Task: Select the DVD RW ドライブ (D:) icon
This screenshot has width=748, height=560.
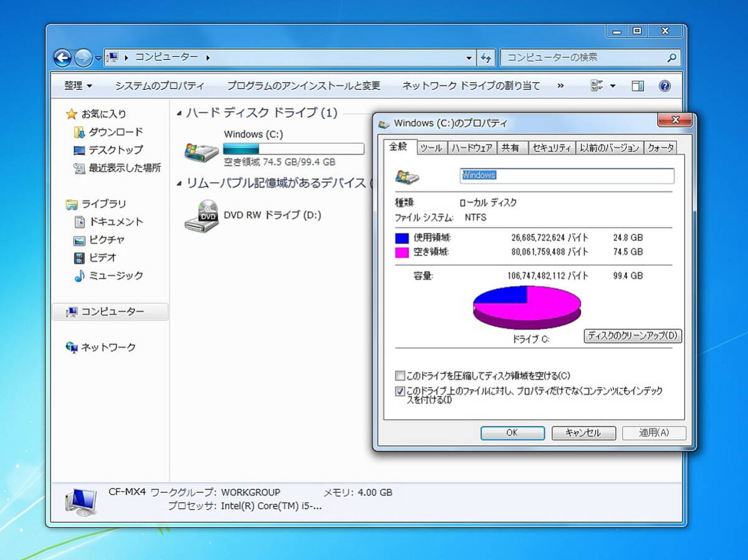Action: (x=202, y=216)
